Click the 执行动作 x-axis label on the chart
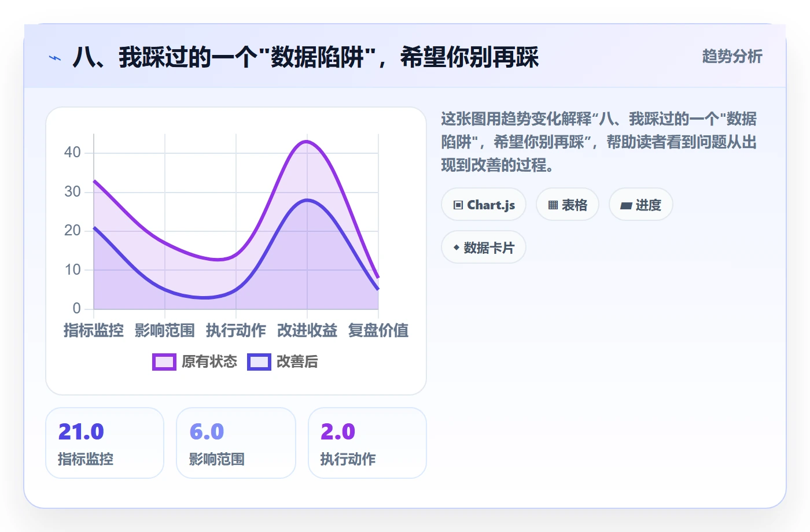This screenshot has height=532, width=810. click(236, 330)
